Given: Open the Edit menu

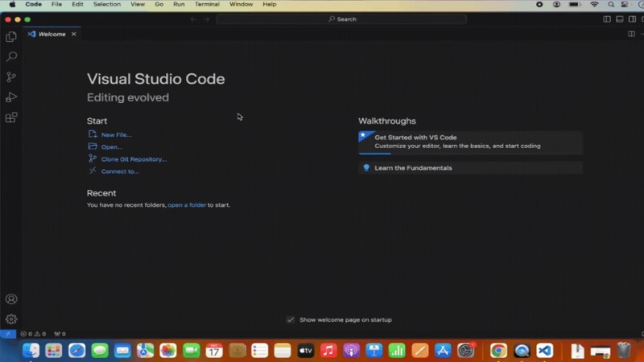Looking at the screenshot, I should [x=77, y=4].
